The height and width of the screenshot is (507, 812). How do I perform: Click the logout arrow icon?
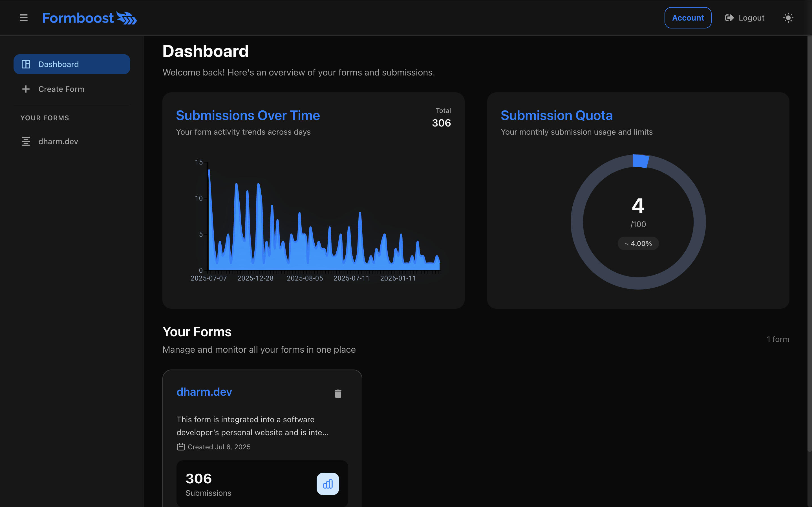click(x=729, y=18)
